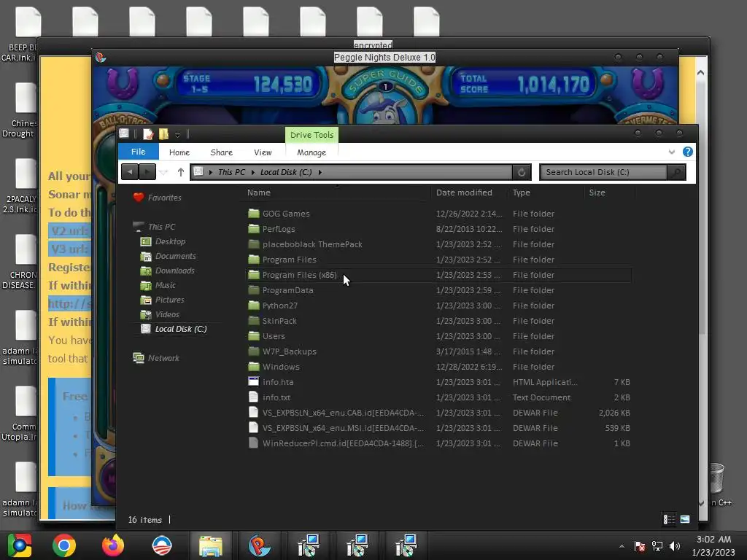Select the VS_EXPBSLN_x64_enu.CAB encrypted file
The height and width of the screenshot is (560, 747).
pos(343,413)
